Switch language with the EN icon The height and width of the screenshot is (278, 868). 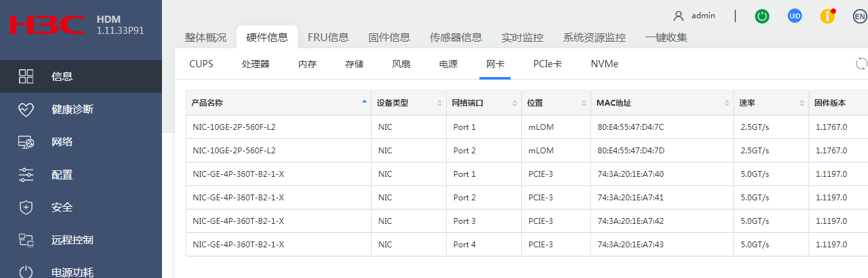(860, 16)
